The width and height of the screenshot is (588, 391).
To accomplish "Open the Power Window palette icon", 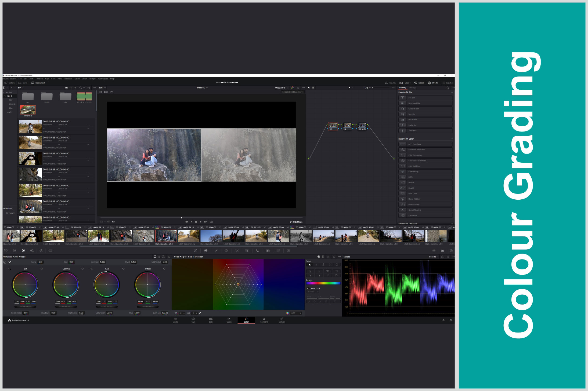I will (x=226, y=251).
